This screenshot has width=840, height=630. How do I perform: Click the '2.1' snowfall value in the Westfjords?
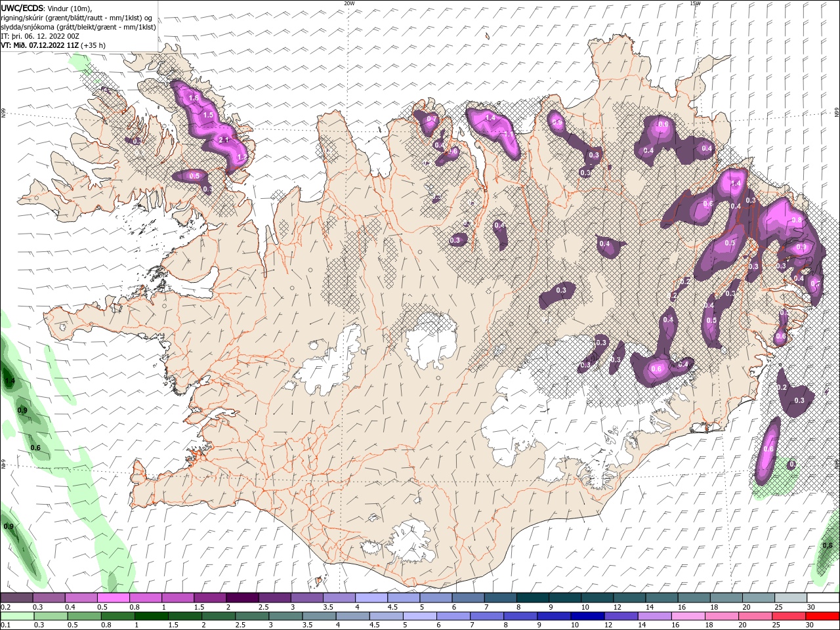[223, 140]
